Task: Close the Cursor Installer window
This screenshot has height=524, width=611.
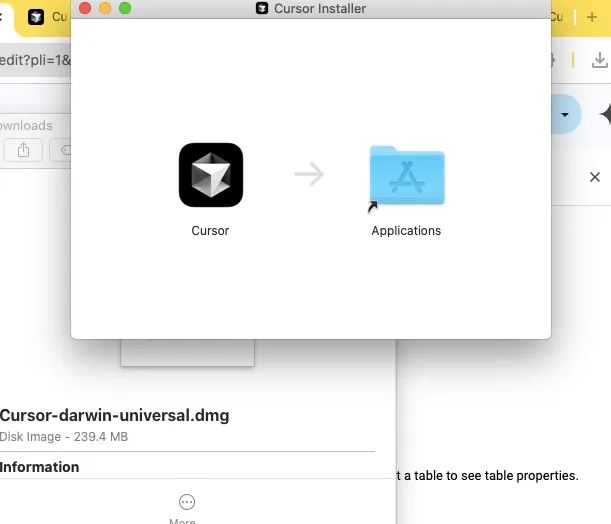Action: [x=85, y=8]
